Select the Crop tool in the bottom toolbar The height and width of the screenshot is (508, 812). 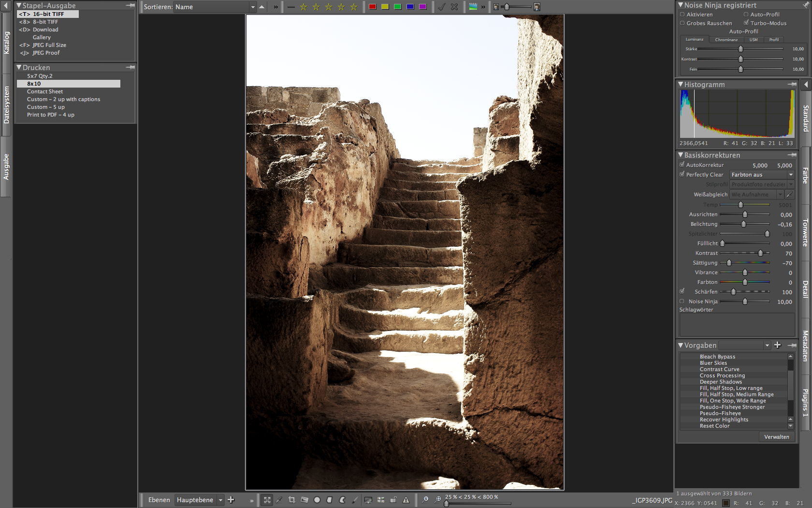point(292,500)
